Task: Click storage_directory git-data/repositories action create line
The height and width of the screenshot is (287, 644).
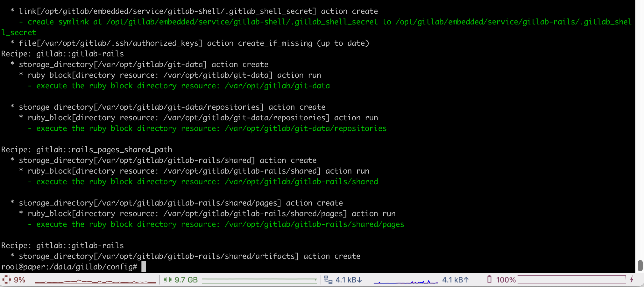Action: pyautogui.click(x=168, y=107)
